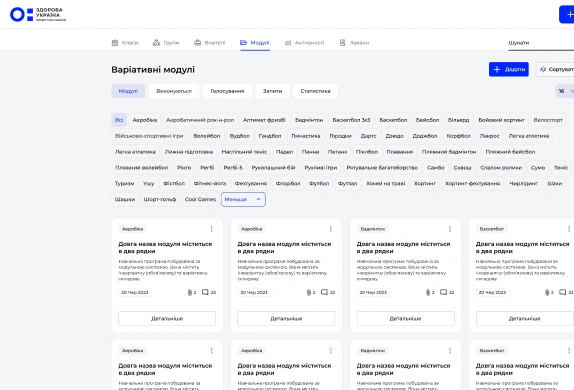Viewport: 574px width, 390px height.
Task: Collapse filters with the Менше button
Action: (x=243, y=199)
